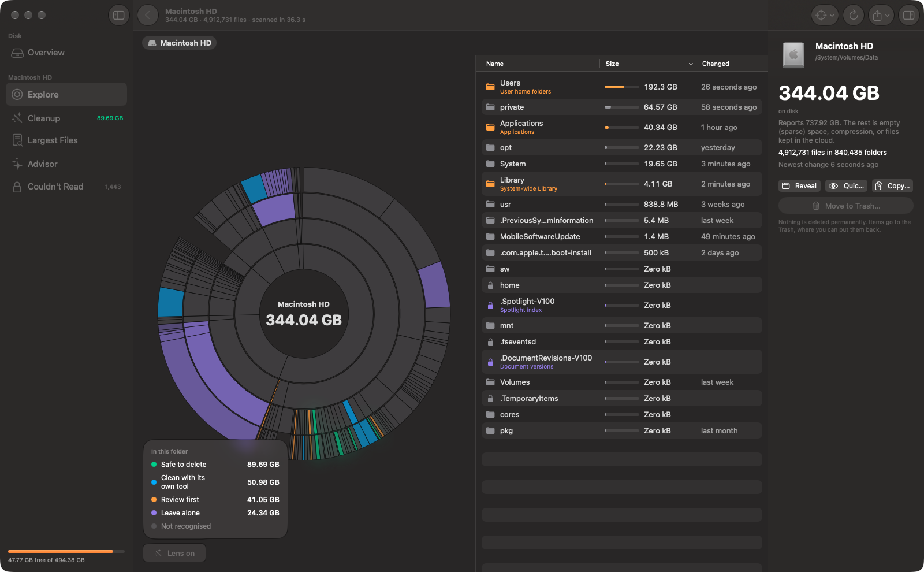
Task: Open the scan target dropdown in toolbar
Action: (824, 16)
